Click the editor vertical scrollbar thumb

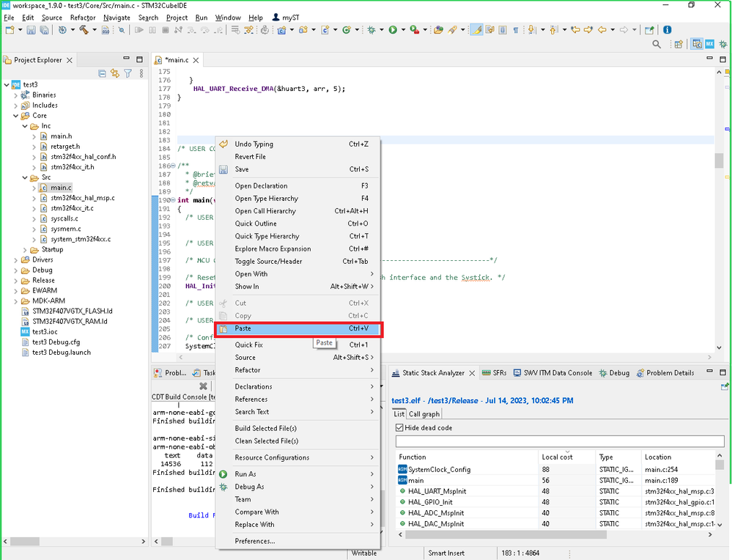point(719,161)
